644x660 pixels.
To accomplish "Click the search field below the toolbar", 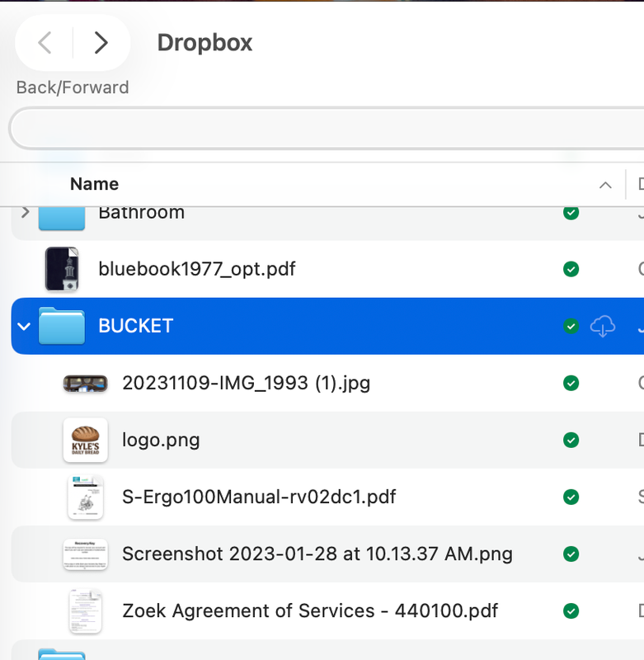I will click(x=330, y=129).
